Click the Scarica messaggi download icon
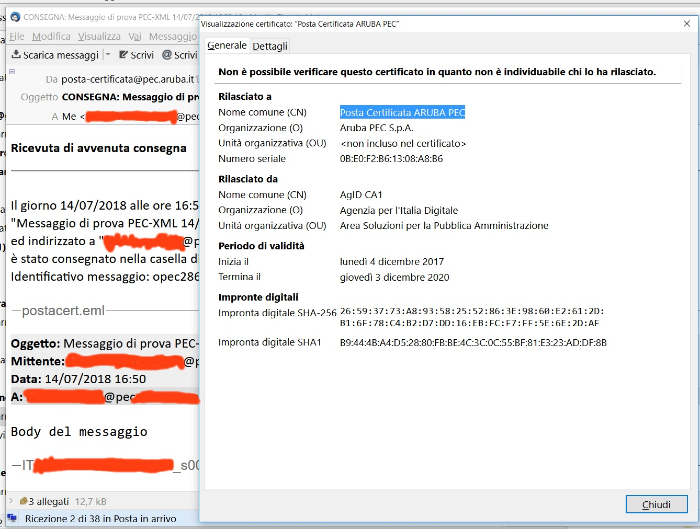This screenshot has height=529, width=700. point(16,54)
